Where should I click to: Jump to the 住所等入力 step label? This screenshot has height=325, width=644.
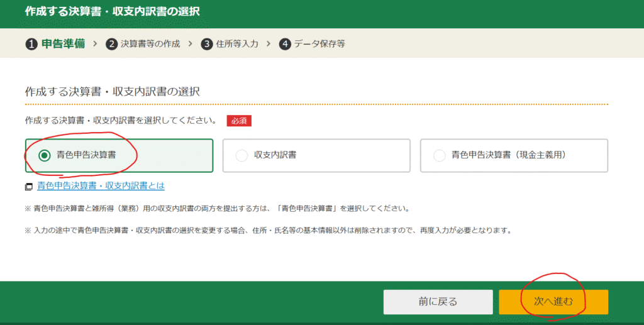238,44
